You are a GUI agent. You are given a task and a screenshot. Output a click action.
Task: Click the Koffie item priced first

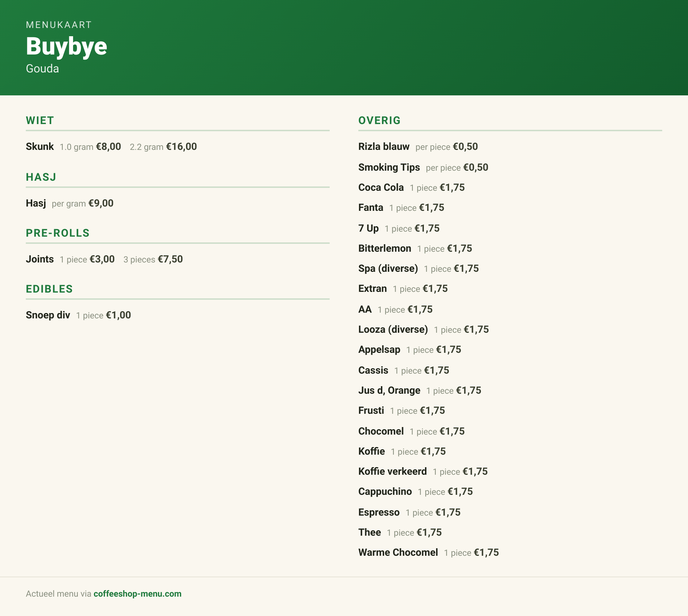(x=372, y=451)
